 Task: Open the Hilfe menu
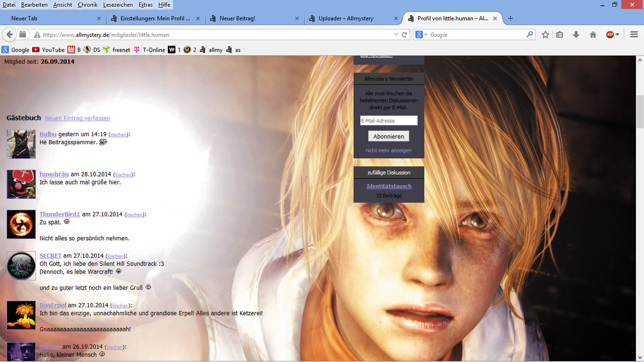pyautogui.click(x=164, y=5)
